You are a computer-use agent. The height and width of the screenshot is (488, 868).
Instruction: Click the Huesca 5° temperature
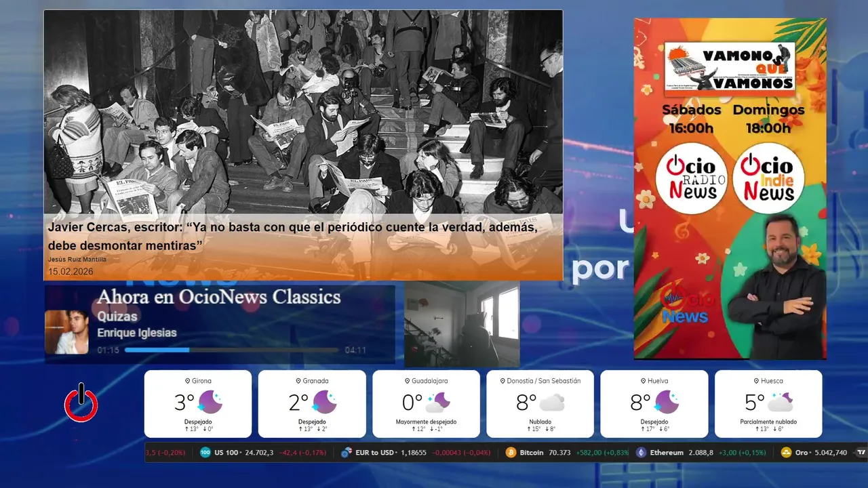pos(755,403)
